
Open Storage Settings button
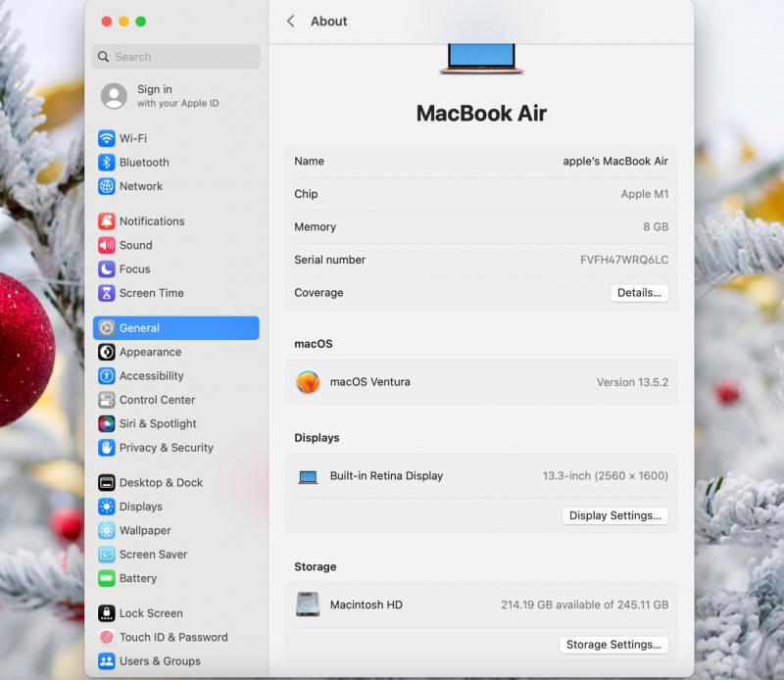613,645
